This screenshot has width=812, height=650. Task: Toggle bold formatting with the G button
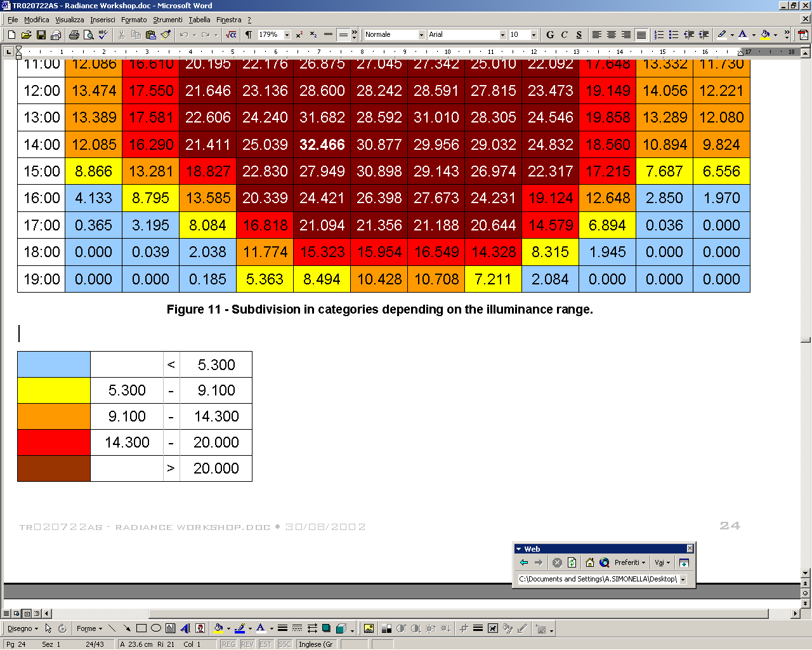tap(550, 35)
